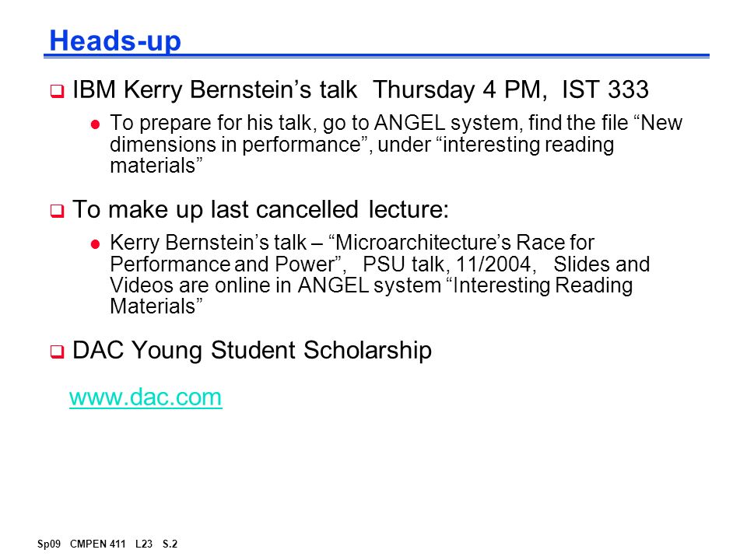Click the "DAC Young Student Scholarship" heading
Viewport: 747px width, 560px height.
pos(252,351)
